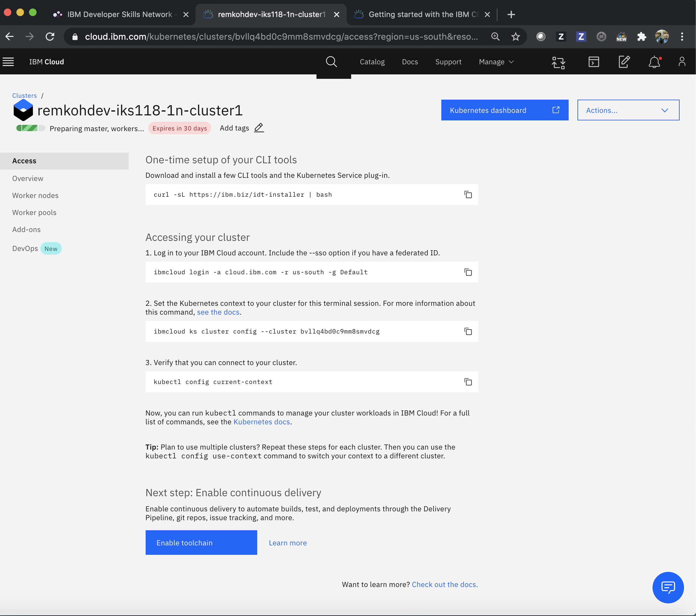This screenshot has height=616, width=696.
Task: Open the hamburger navigation menu
Action: [x=8, y=62]
